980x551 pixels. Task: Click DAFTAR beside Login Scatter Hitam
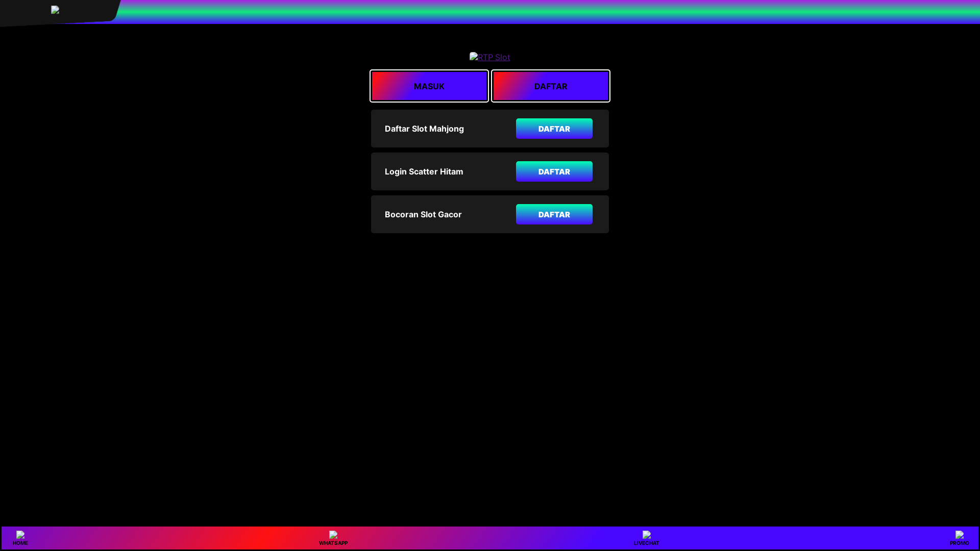click(554, 171)
